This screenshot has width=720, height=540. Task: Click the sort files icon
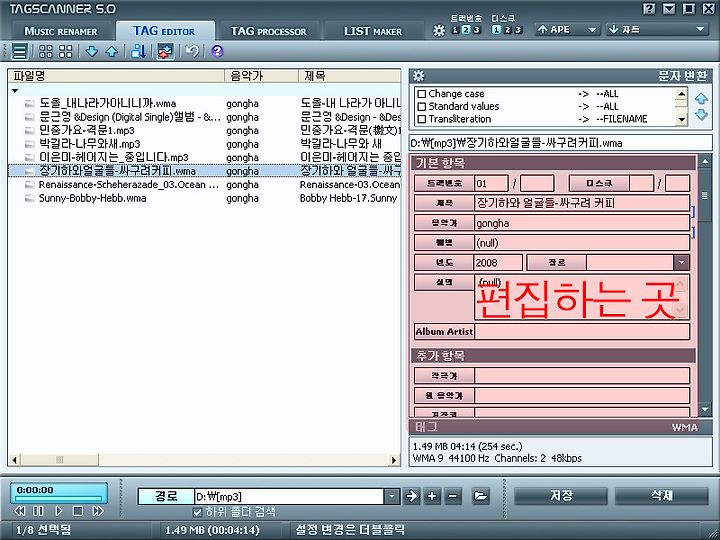click(x=138, y=51)
